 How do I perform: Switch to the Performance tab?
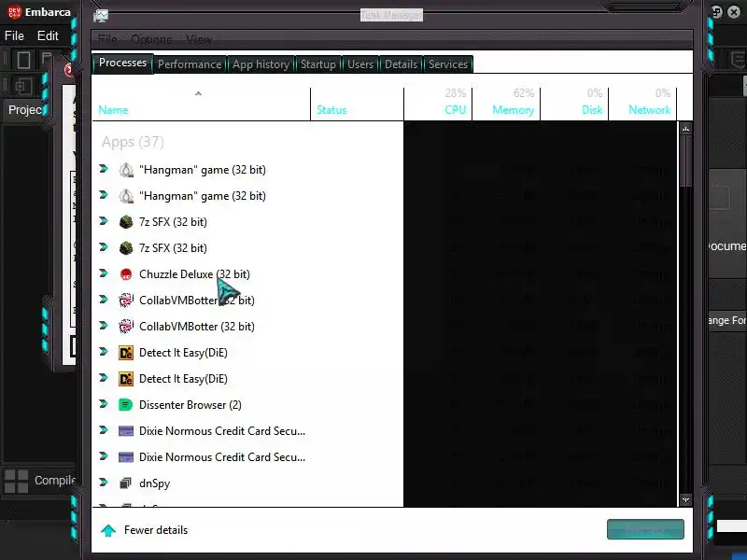190,64
